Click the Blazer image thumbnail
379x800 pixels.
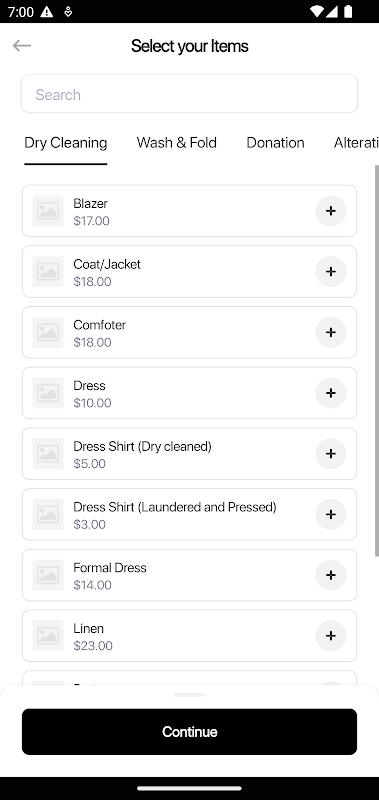click(48, 211)
